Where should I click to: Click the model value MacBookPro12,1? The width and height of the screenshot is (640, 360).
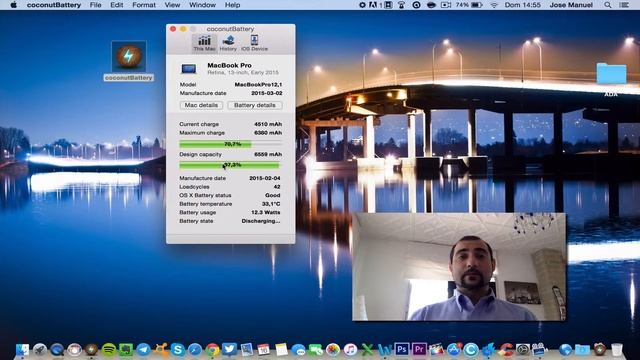pyautogui.click(x=258, y=84)
